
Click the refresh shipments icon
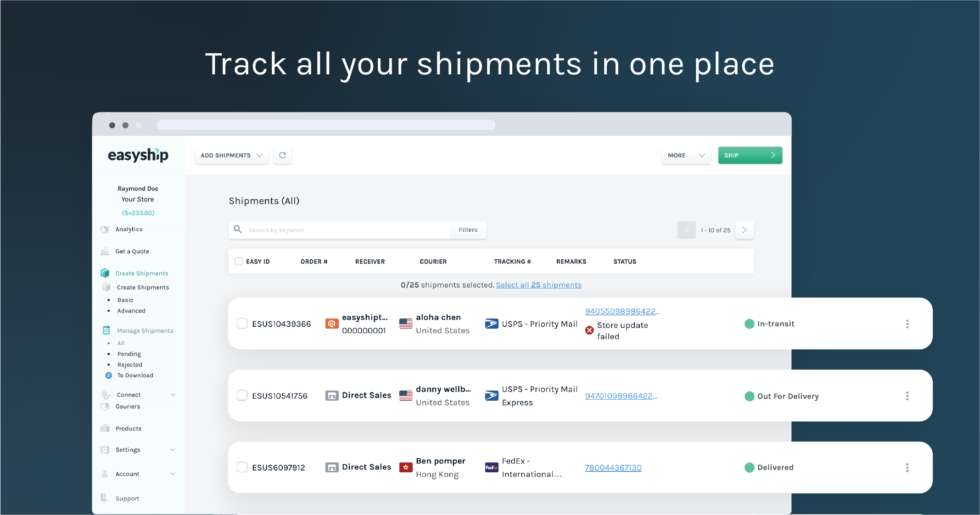[x=282, y=155]
